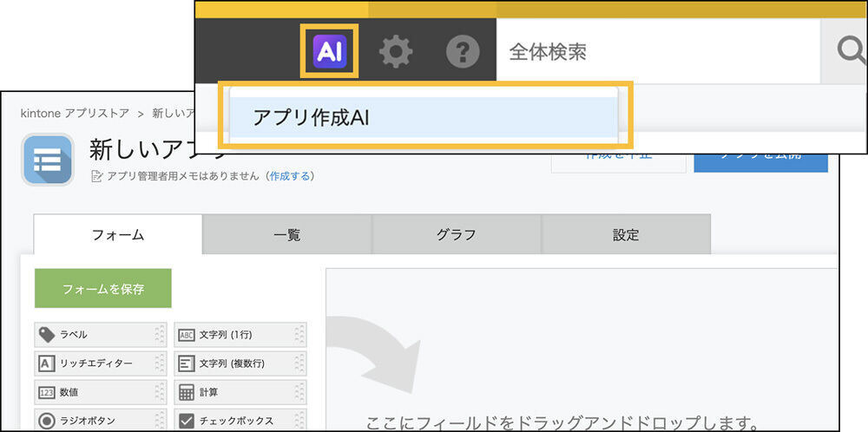This screenshot has width=868, height=432.
Task: Select the チェックボックス field icon
Action: [x=187, y=421]
